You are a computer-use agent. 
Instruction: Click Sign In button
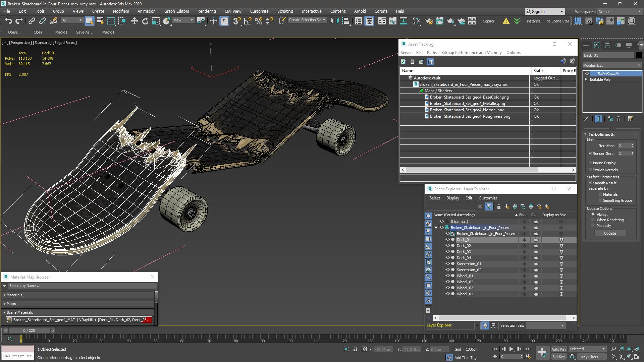point(545,12)
